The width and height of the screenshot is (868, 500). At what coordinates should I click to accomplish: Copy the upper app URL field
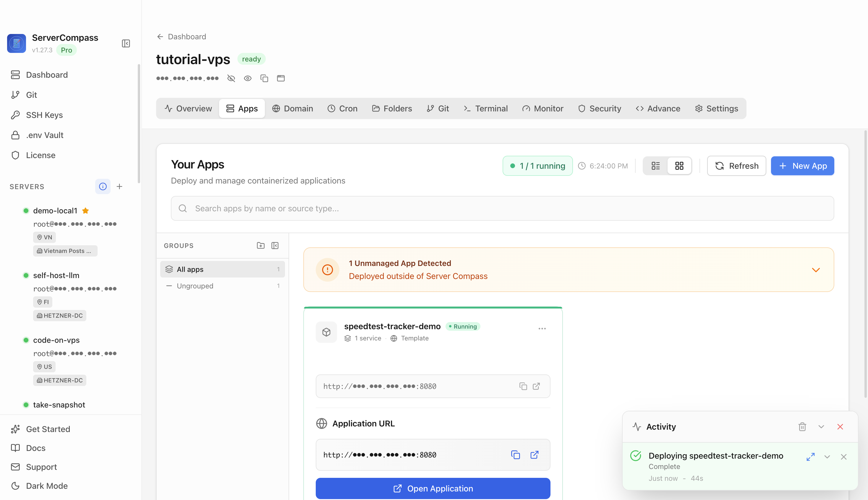point(523,386)
